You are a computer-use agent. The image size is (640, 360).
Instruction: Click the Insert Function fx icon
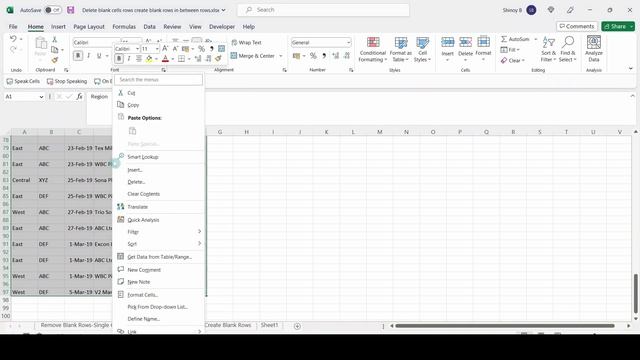[79, 97]
